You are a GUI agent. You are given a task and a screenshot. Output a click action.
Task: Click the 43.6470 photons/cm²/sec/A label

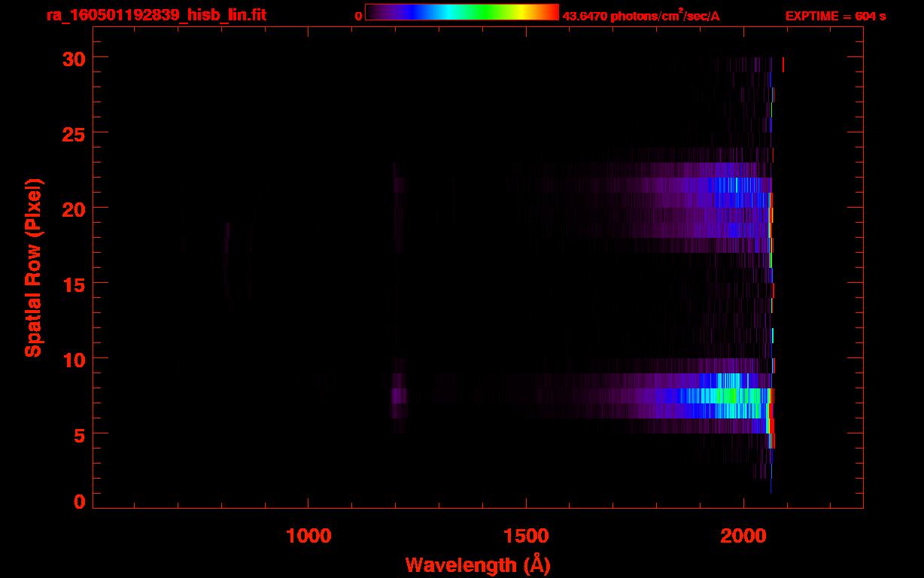pyautogui.click(x=641, y=16)
